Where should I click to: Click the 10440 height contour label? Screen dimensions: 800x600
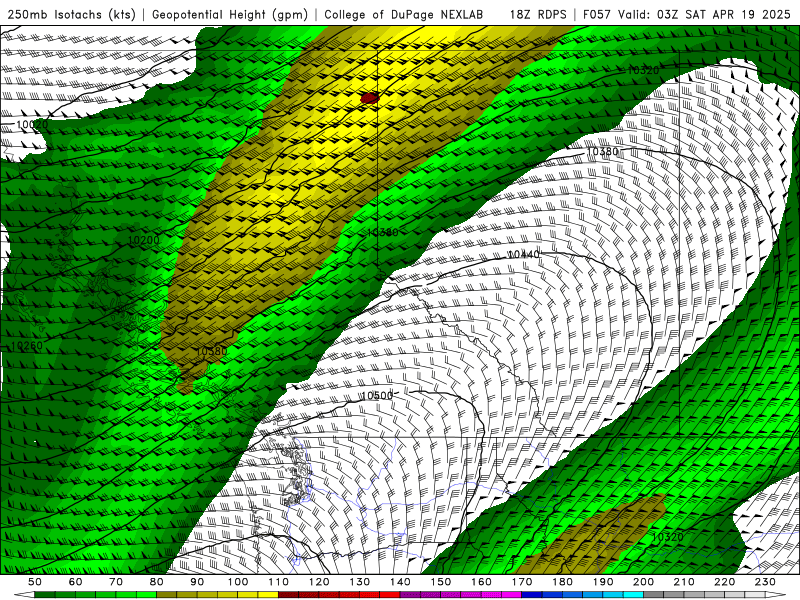(523, 254)
